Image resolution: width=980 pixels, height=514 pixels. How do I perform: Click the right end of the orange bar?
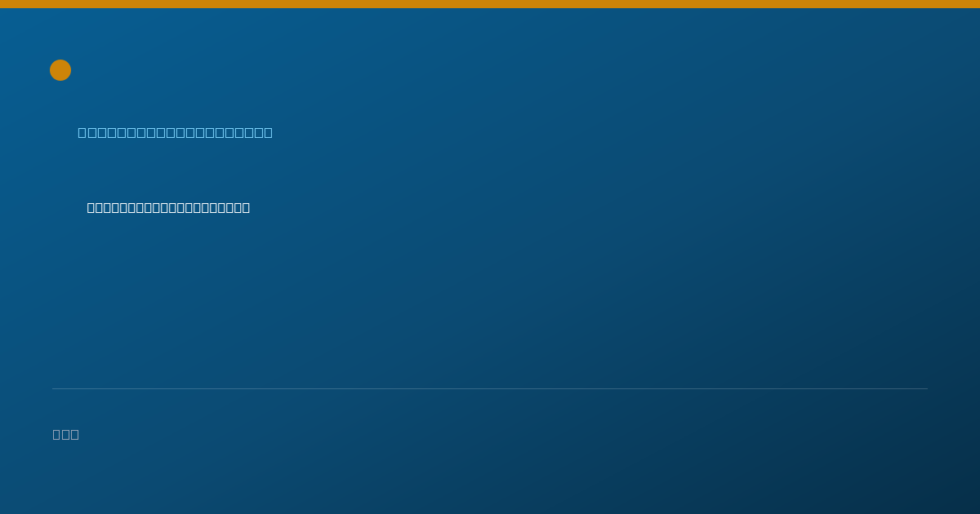coord(977,4)
